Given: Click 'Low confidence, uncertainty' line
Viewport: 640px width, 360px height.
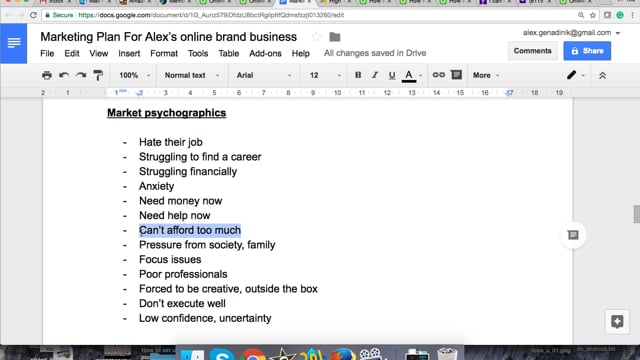Looking at the screenshot, I should tap(205, 318).
